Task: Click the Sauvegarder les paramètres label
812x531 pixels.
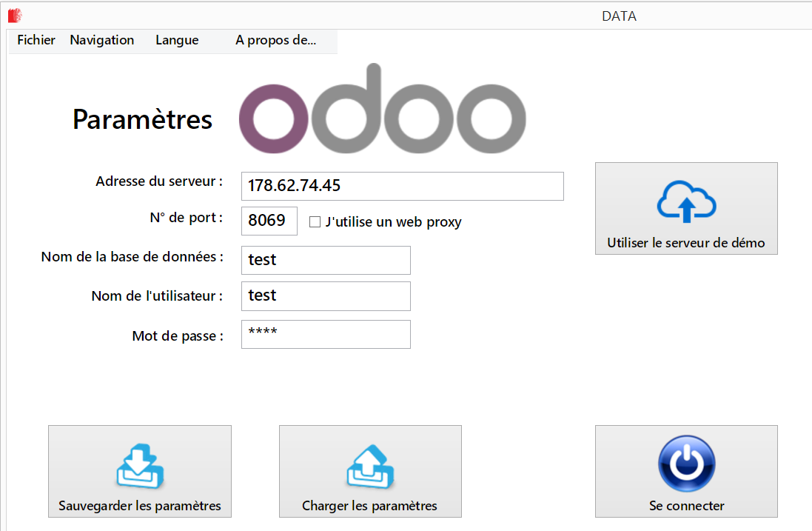Action: point(140,506)
